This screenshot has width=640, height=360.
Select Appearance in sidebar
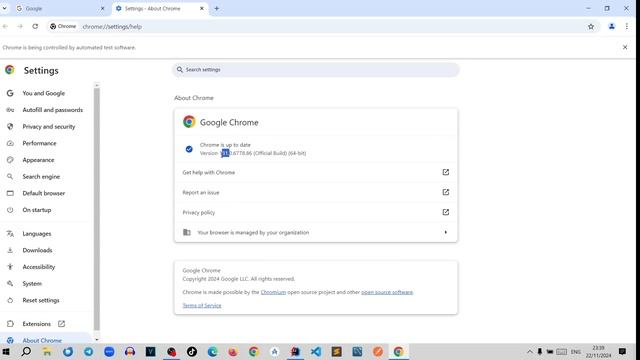click(38, 160)
